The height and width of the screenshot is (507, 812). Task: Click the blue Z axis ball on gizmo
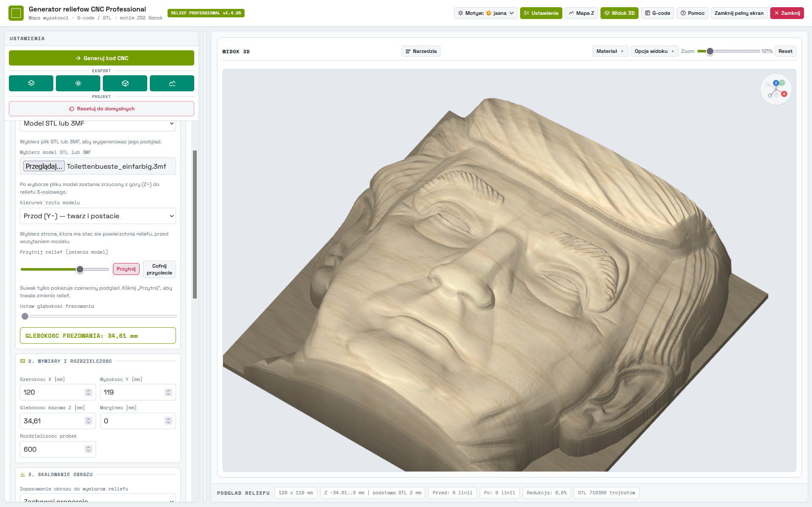coord(776,83)
